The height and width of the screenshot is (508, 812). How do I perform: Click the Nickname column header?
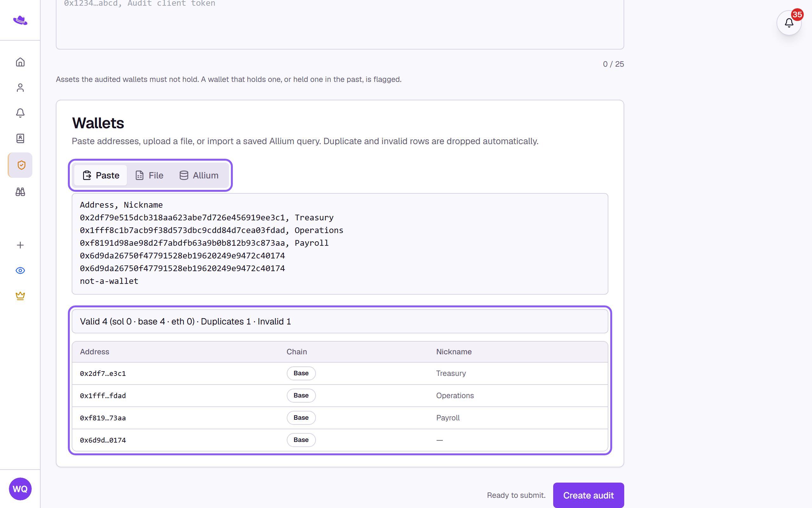click(x=454, y=352)
